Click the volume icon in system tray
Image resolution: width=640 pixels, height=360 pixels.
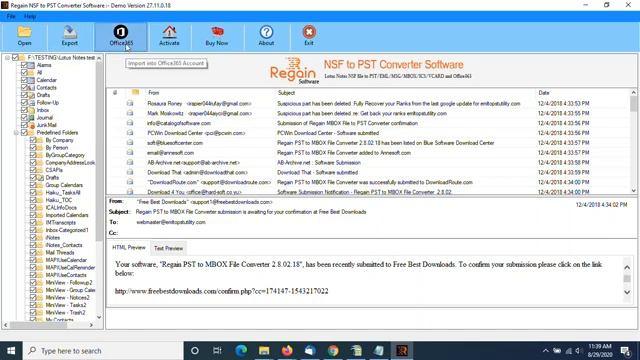(578, 351)
